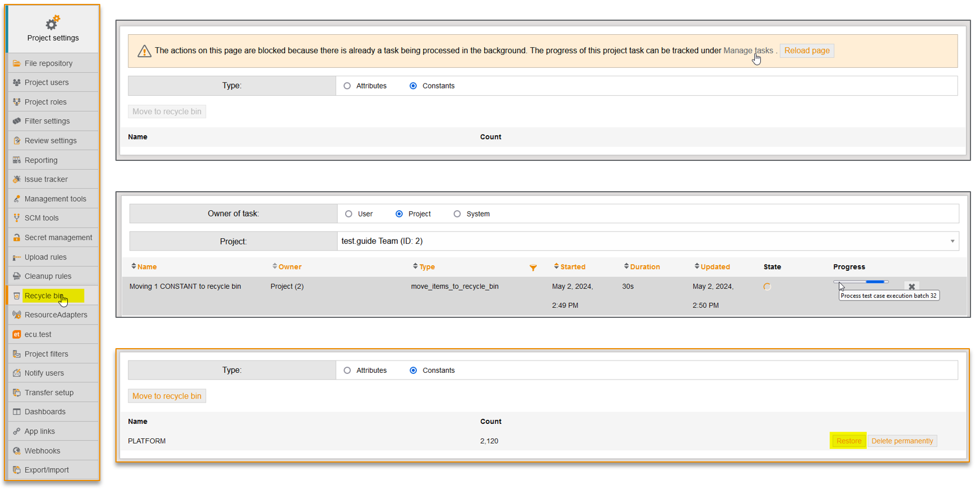Select the System owner radio button
Screen dimensions: 980x490
457,214
